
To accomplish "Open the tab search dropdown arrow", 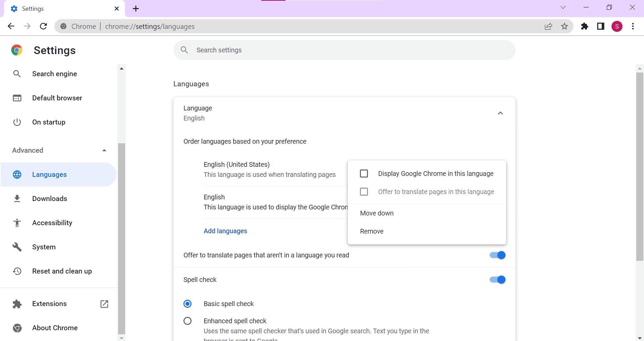I will pos(563,7).
